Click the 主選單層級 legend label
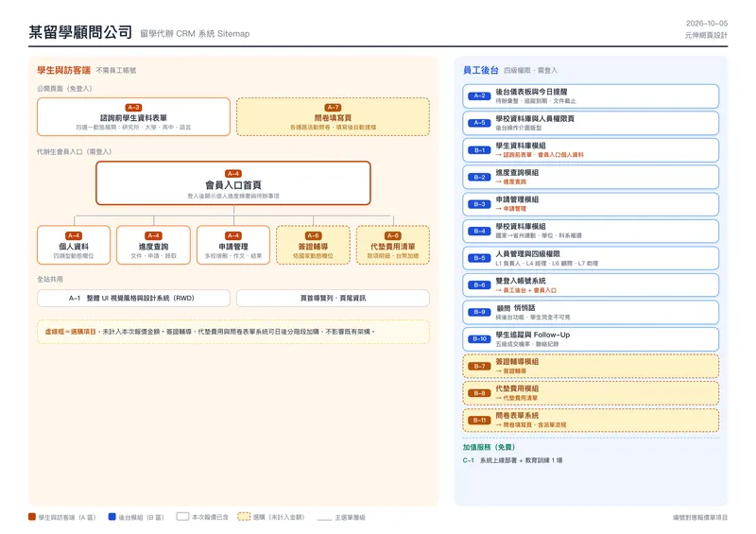 350,518
